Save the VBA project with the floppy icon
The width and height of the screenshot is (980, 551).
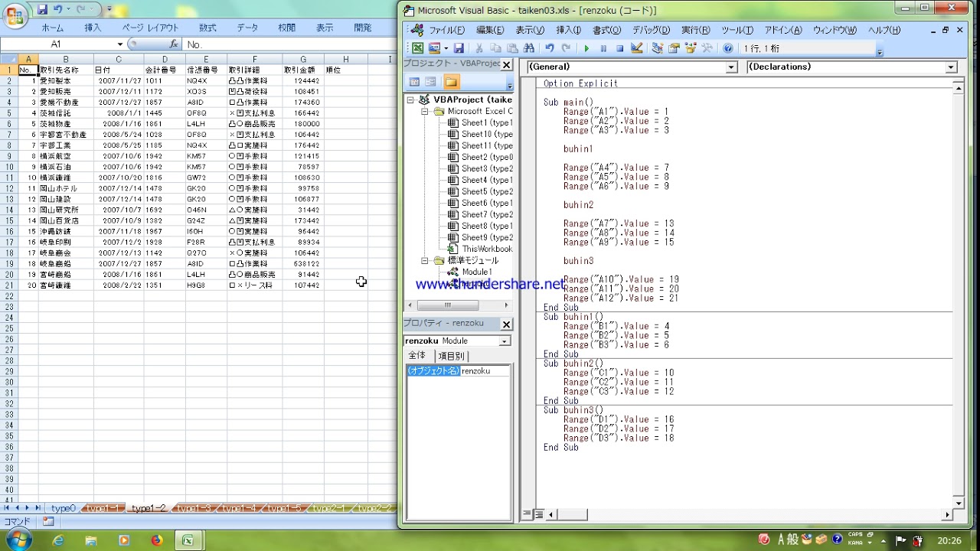tap(459, 48)
